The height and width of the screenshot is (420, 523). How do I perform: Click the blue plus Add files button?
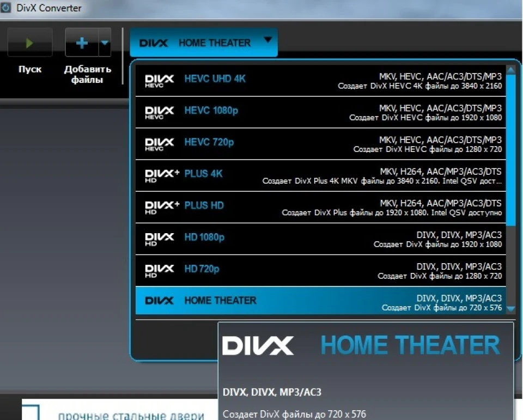coord(82,42)
